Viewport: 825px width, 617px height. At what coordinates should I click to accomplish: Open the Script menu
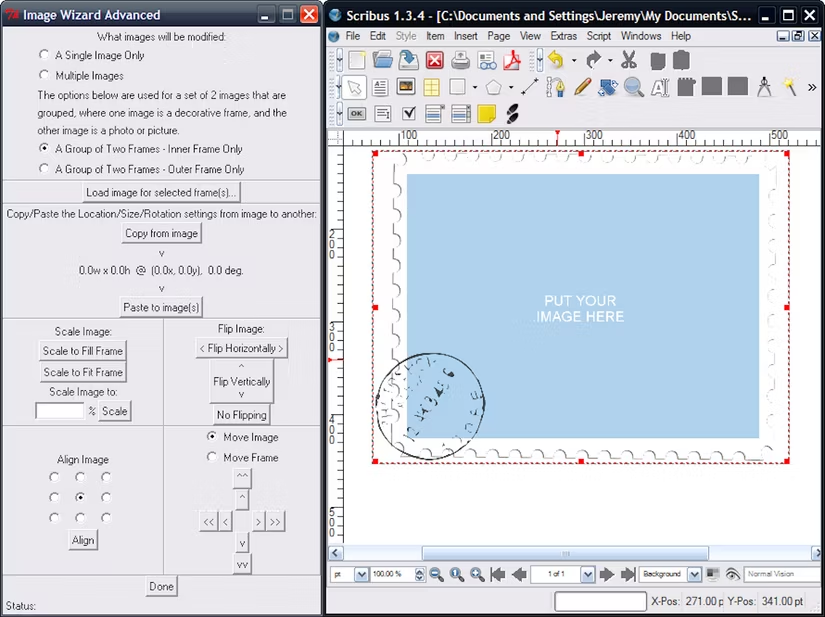point(601,35)
